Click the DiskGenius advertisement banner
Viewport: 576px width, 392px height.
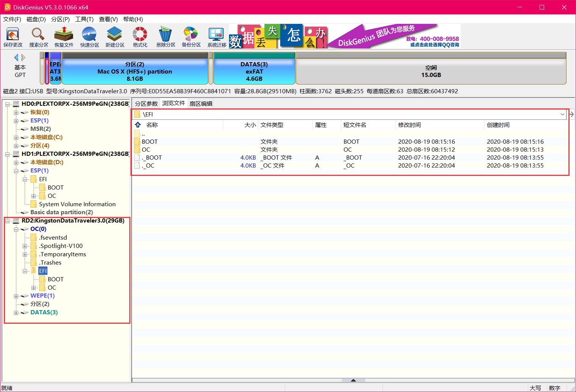[x=345, y=36]
